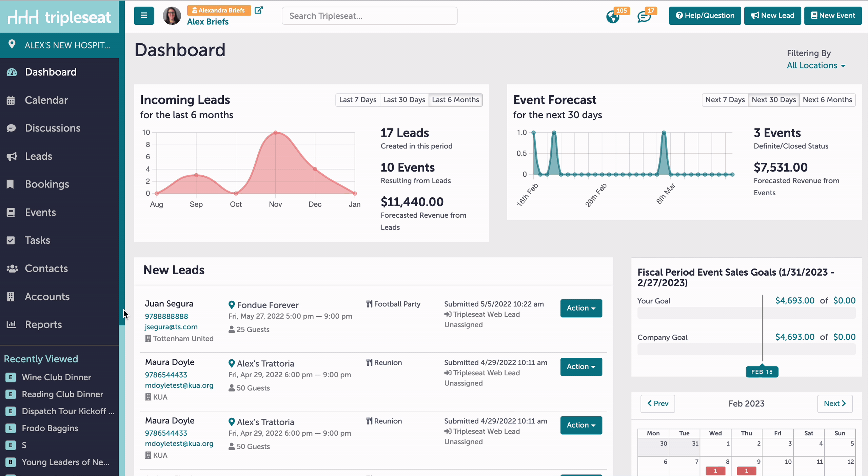Click email jsegura@ts.com
This screenshot has height=476, width=868.
coord(171,327)
